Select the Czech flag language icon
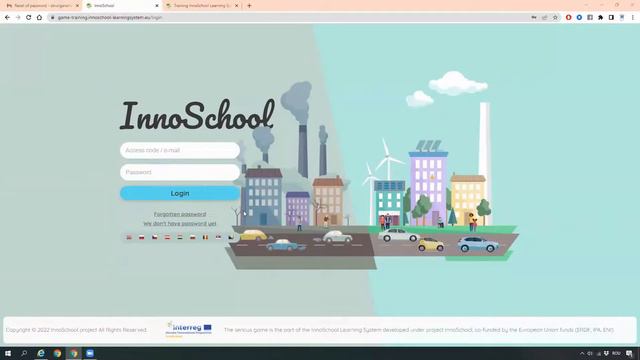The height and width of the screenshot is (360, 640). click(154, 237)
